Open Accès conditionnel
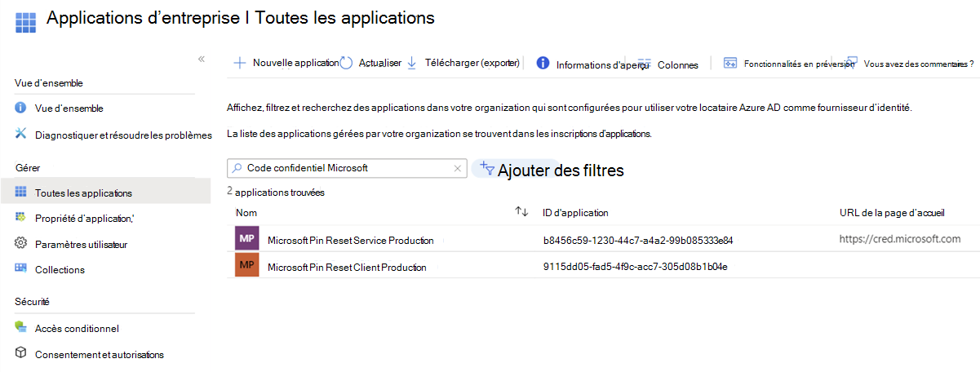980x372 pixels. click(77, 329)
